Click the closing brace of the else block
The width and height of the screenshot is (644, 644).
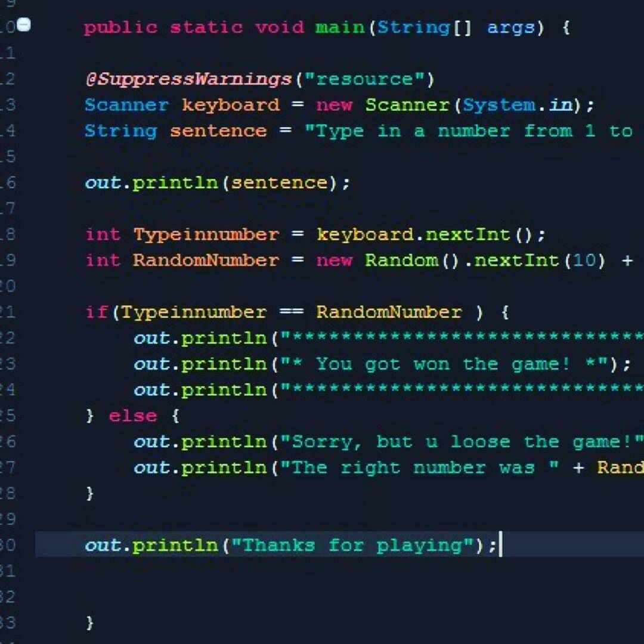[x=90, y=493]
